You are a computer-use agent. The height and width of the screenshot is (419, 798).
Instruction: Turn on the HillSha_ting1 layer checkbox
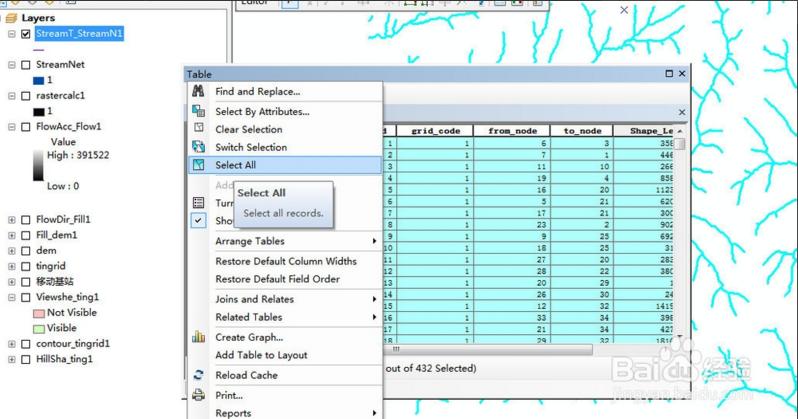coord(26,359)
